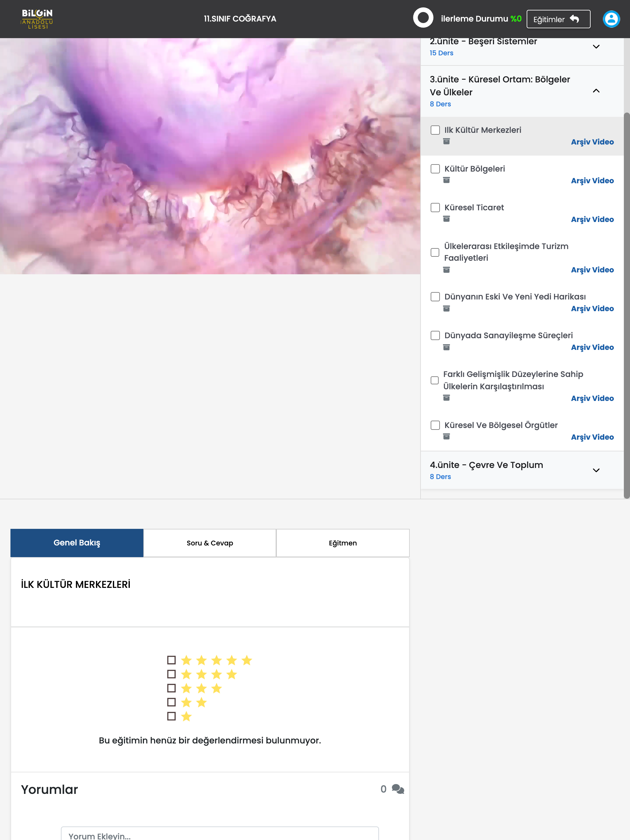Screen dimensions: 630x840
Task: Click archive icon under Küresel Ticaret
Action: click(446, 219)
